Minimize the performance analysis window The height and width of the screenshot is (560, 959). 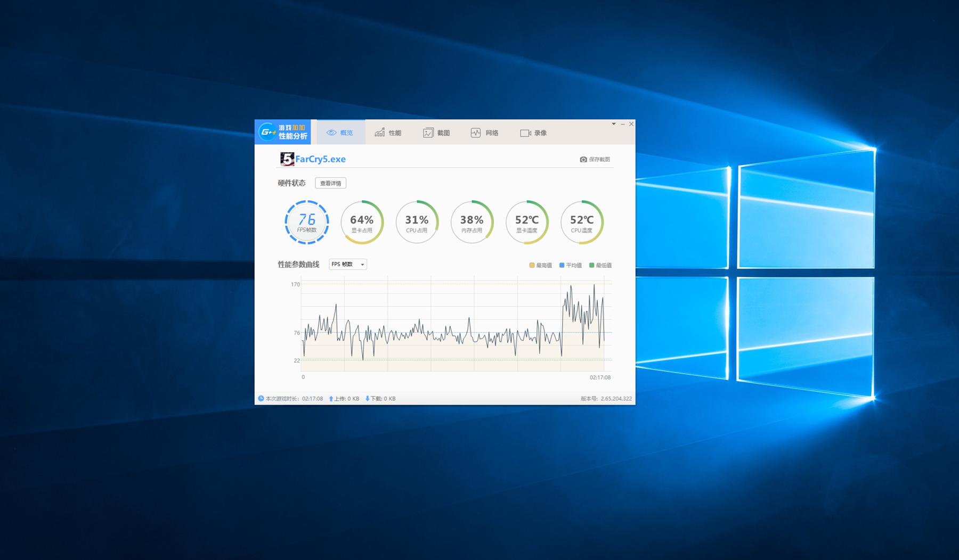coord(622,124)
